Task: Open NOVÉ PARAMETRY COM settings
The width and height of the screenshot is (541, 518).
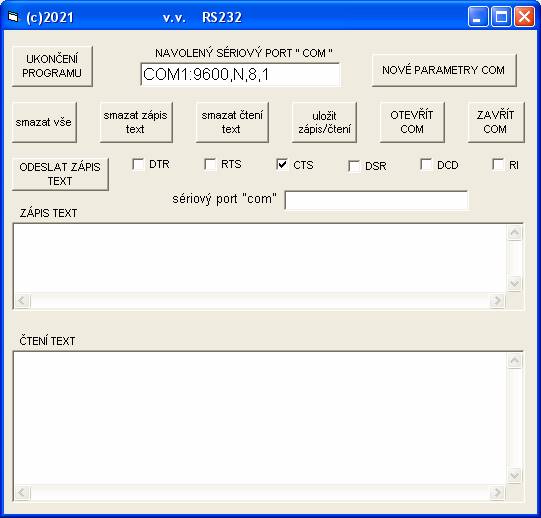Action: (444, 70)
